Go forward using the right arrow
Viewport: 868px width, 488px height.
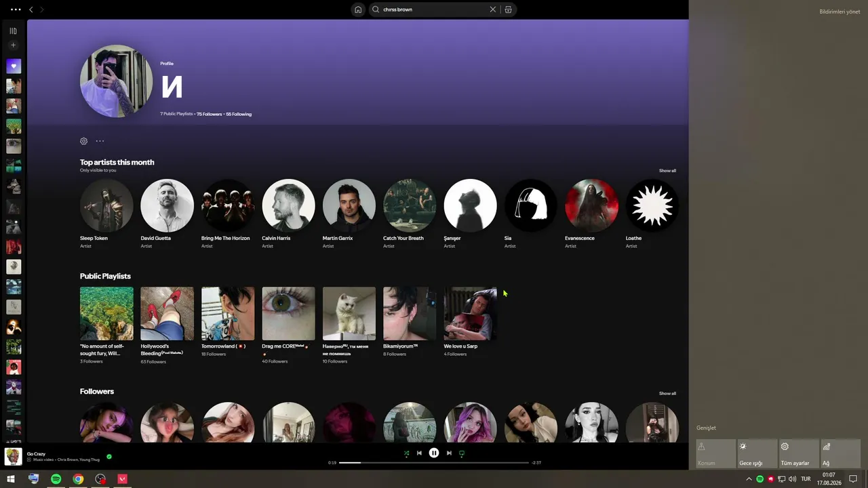coord(41,9)
